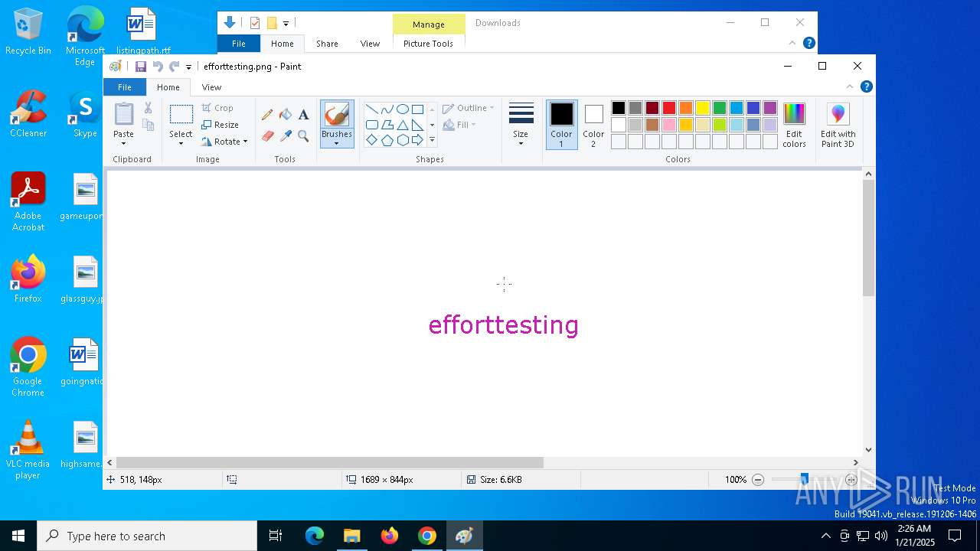This screenshot has height=551, width=980.
Task: Select Color 1 foreground box
Action: pyautogui.click(x=561, y=125)
